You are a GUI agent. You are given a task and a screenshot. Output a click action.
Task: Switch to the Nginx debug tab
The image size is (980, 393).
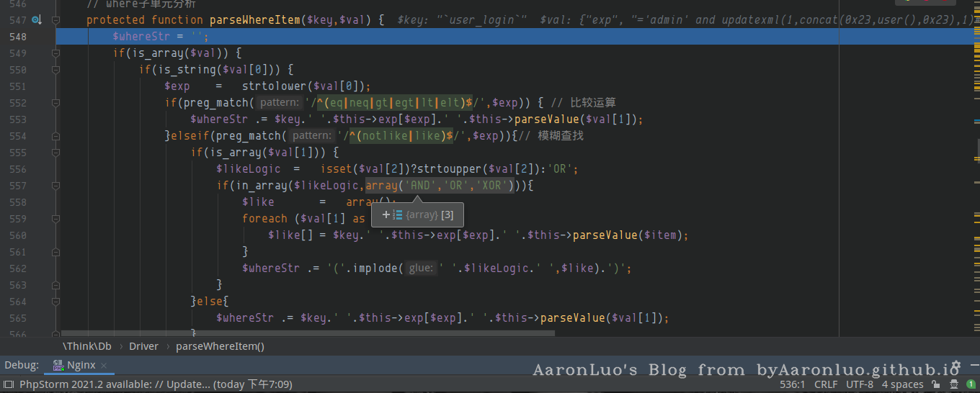pyautogui.click(x=81, y=366)
